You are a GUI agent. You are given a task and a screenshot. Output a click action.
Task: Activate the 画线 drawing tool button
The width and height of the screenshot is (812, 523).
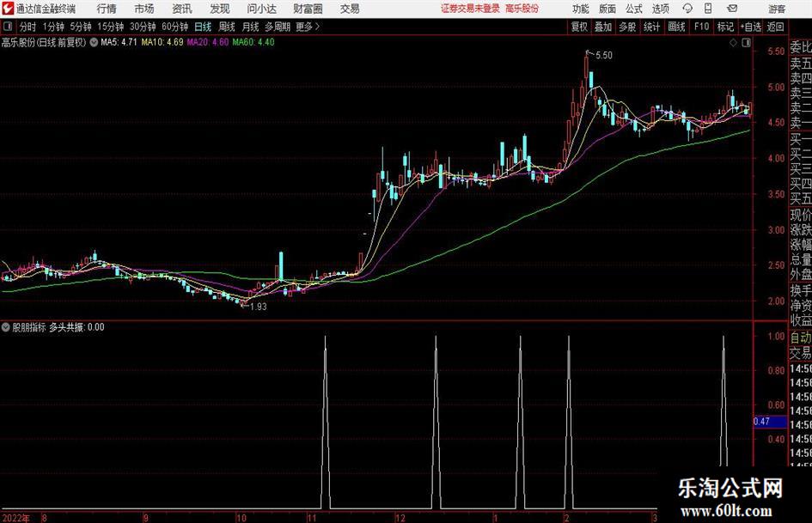coord(676,27)
